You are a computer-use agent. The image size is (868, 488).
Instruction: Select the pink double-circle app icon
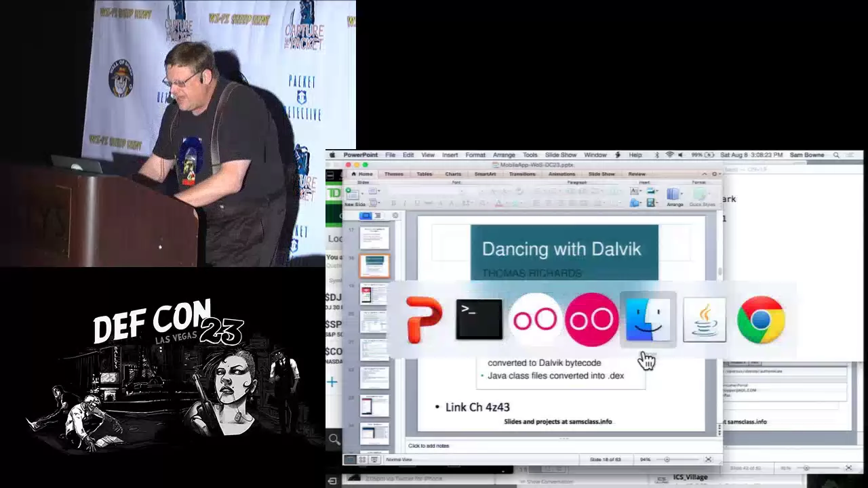click(591, 319)
